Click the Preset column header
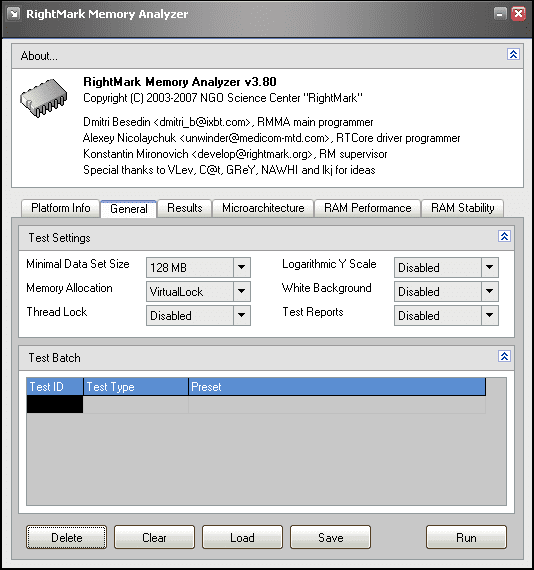Screen dimensions: 534x570 (337, 387)
